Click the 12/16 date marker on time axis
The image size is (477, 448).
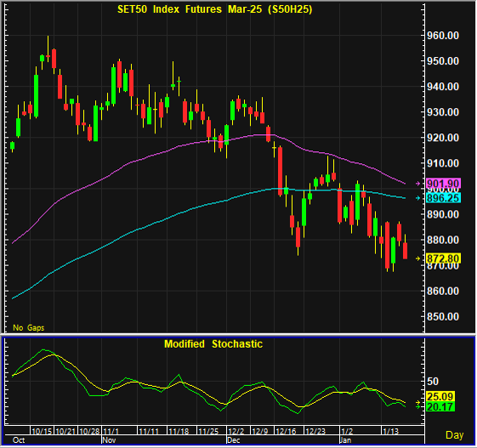[x=287, y=431]
